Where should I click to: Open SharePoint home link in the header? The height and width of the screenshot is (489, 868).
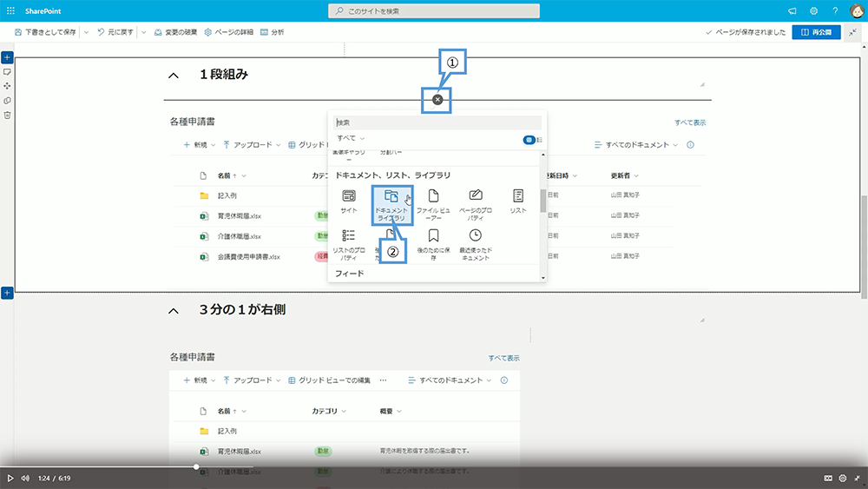[x=43, y=10]
